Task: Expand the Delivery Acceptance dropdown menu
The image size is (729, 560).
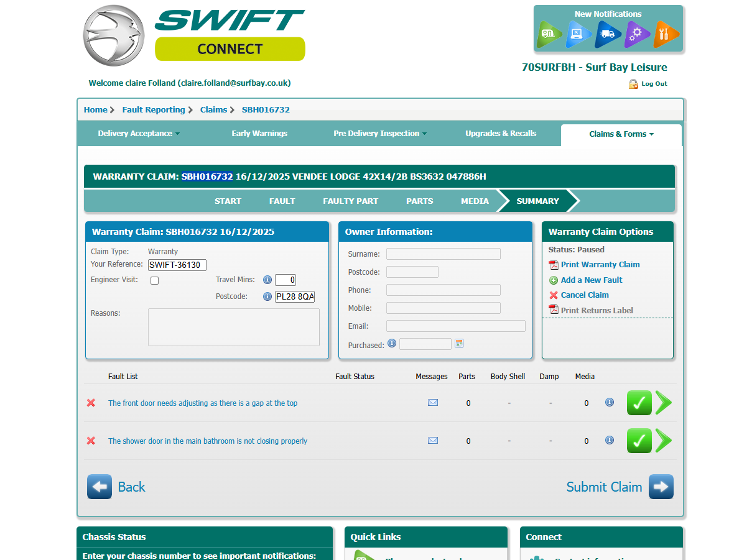Action: click(x=139, y=134)
